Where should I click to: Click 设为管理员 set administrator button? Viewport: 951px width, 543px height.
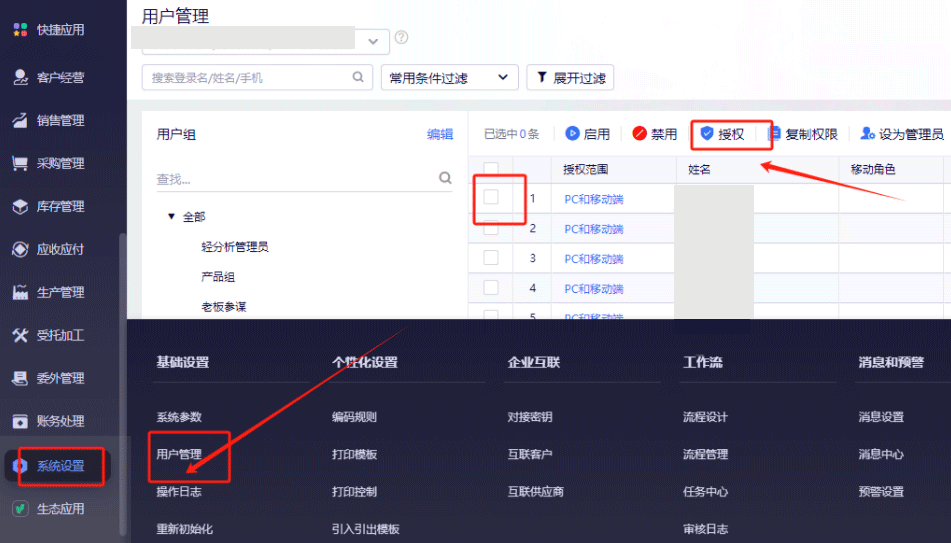point(902,133)
